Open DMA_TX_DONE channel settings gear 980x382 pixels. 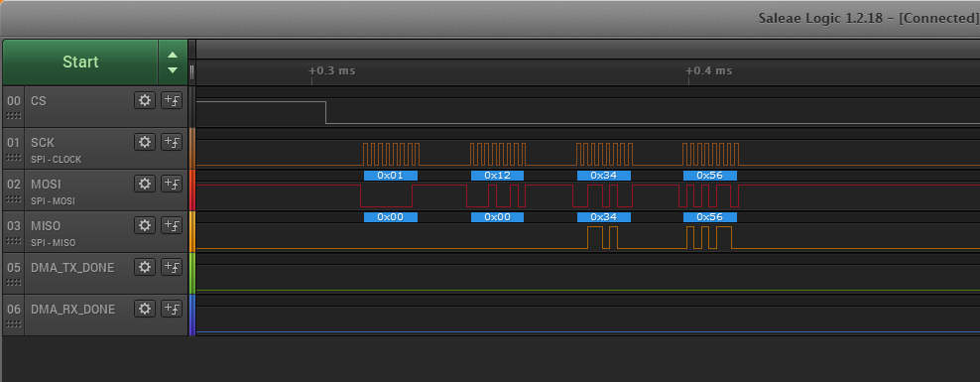(145, 268)
